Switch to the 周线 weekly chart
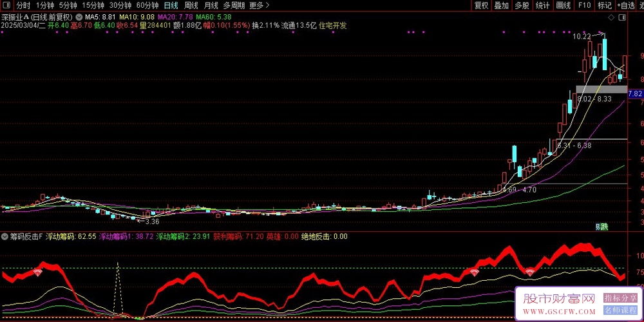The image size is (644, 322). [191, 5]
